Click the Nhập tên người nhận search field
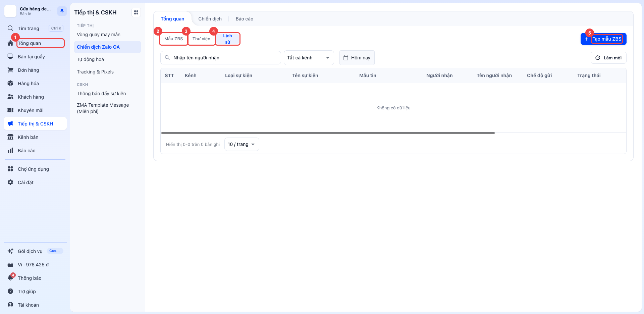 click(221, 58)
